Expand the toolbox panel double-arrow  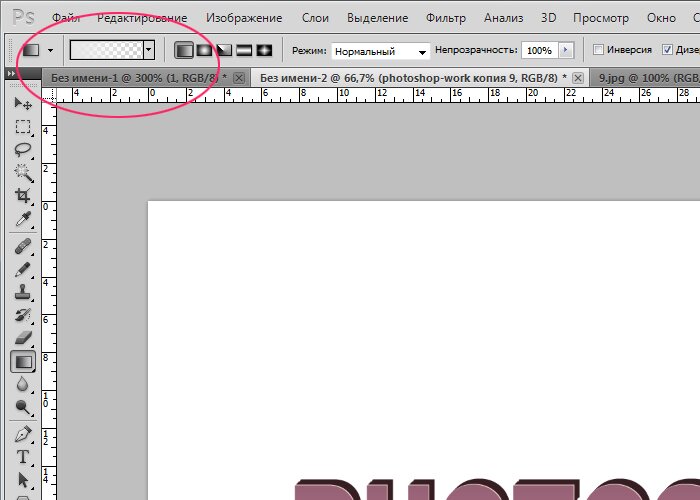(x=11, y=73)
